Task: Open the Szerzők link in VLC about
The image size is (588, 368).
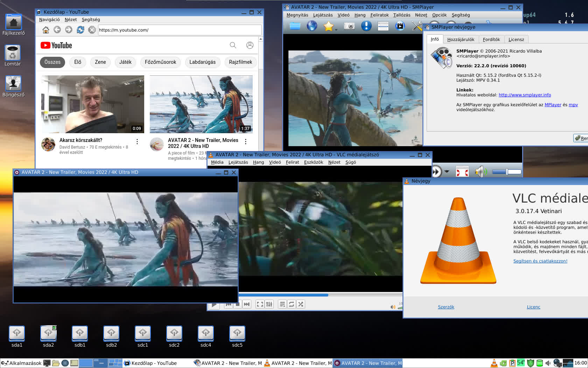Action: 446,307
